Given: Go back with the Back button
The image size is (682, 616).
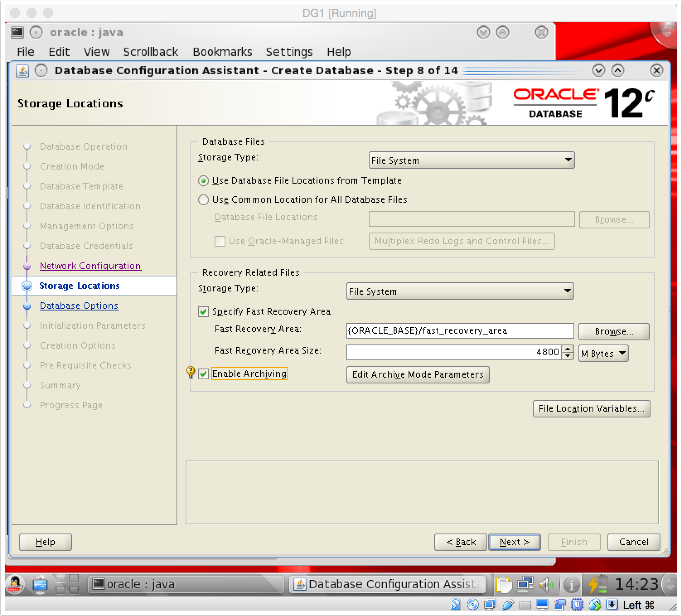Looking at the screenshot, I should coord(461,542).
